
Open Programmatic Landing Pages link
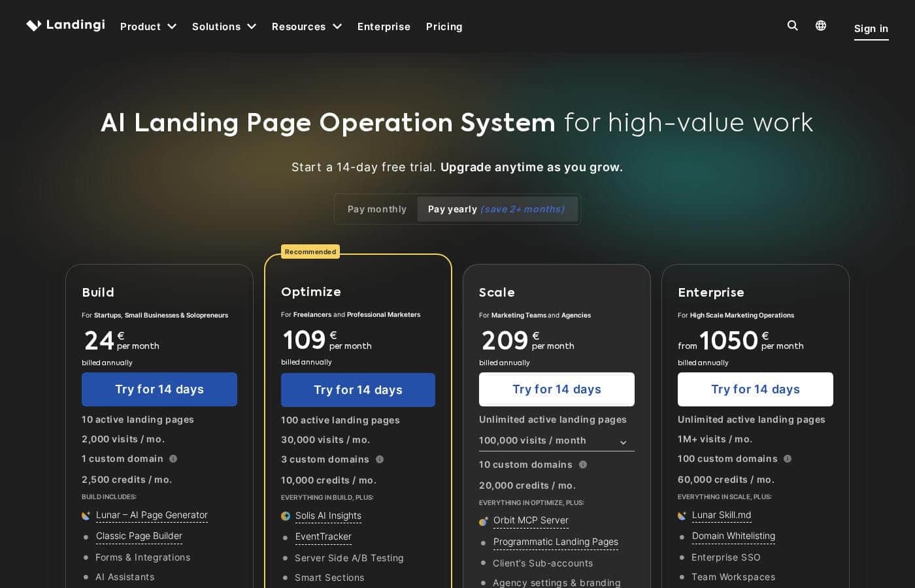click(x=556, y=542)
